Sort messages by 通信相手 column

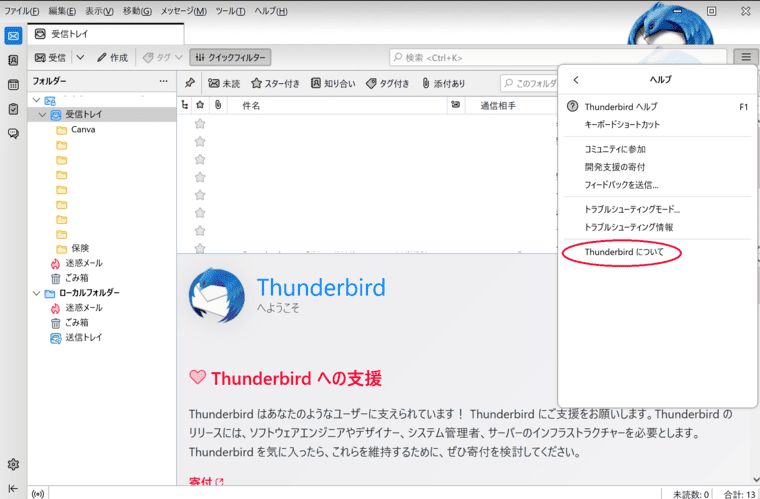[510, 105]
